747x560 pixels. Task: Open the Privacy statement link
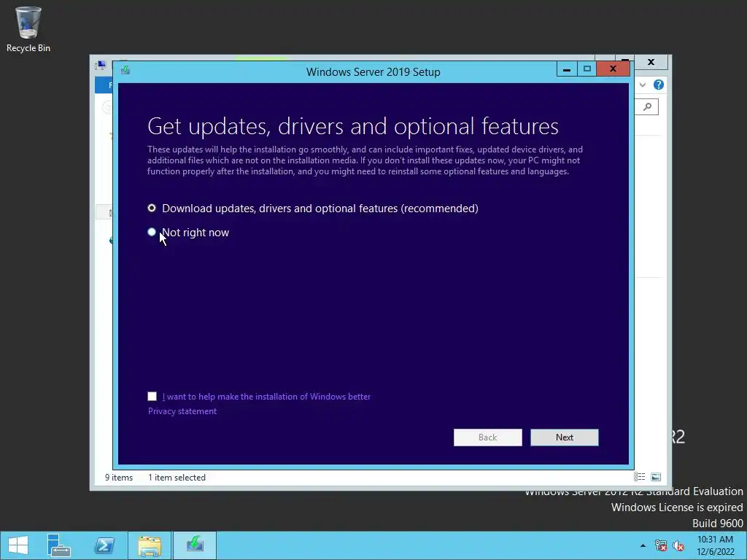click(x=182, y=411)
